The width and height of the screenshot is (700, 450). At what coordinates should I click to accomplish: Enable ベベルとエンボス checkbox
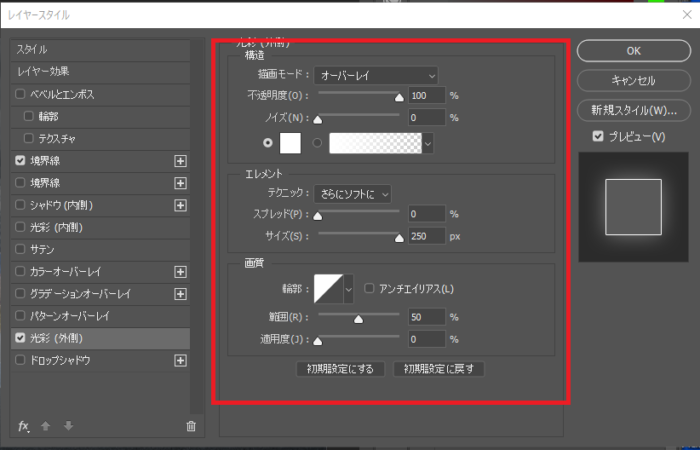click(x=20, y=94)
